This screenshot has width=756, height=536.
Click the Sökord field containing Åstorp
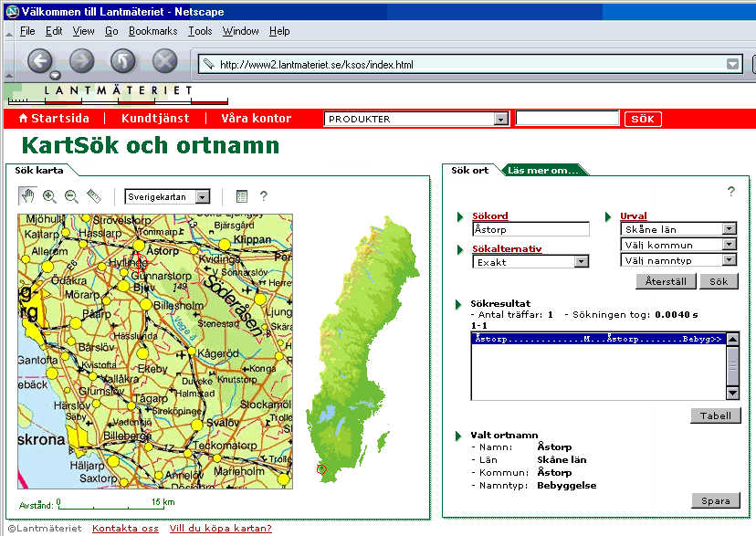point(530,229)
